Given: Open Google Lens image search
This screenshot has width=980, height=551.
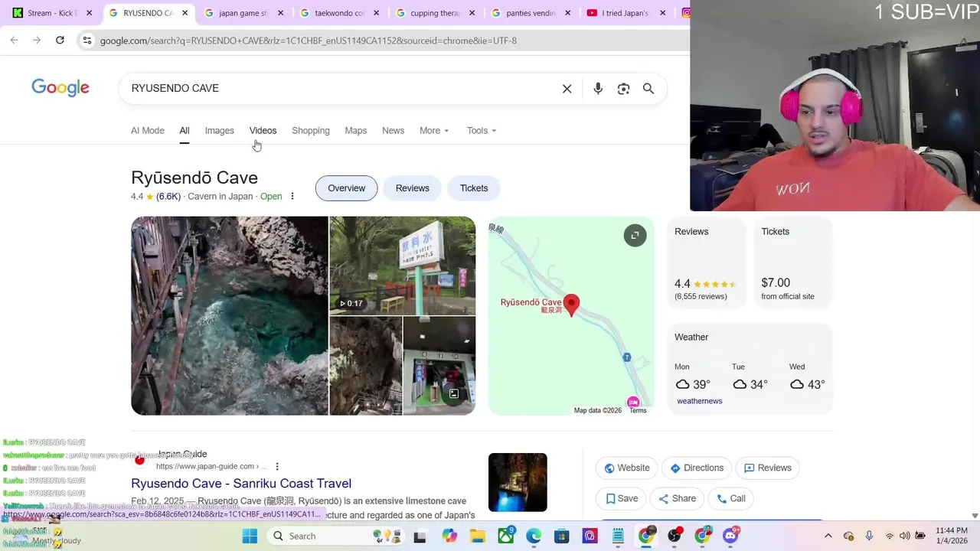Looking at the screenshot, I should click(623, 89).
